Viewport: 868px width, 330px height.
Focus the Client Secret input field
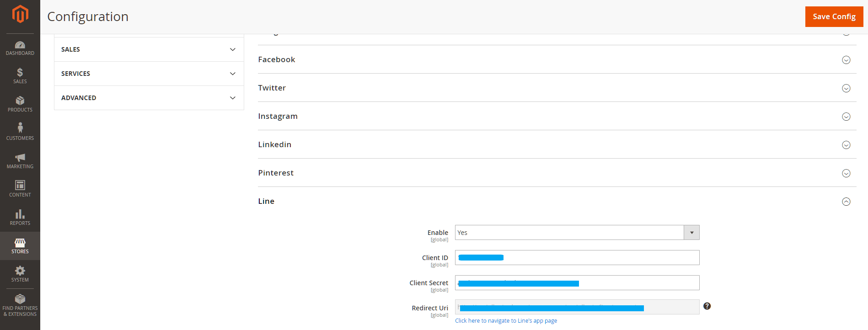tap(577, 283)
